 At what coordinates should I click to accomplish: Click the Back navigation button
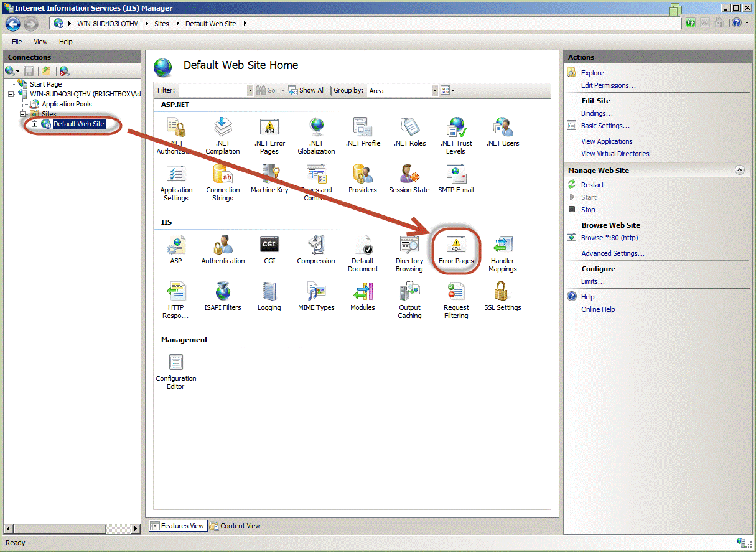coord(13,24)
